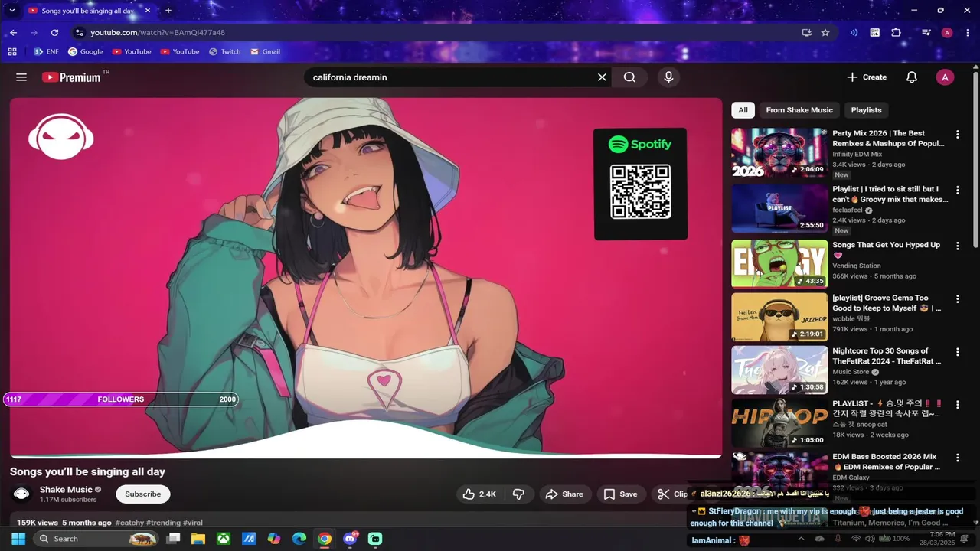Like the video with thumbs up
Screen dimensions: 980x551
[x=479, y=494]
